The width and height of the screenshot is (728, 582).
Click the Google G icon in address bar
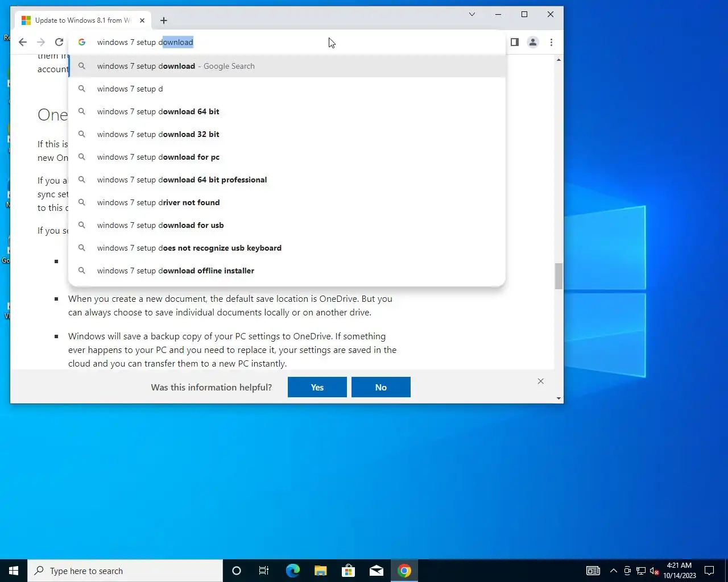(82, 42)
